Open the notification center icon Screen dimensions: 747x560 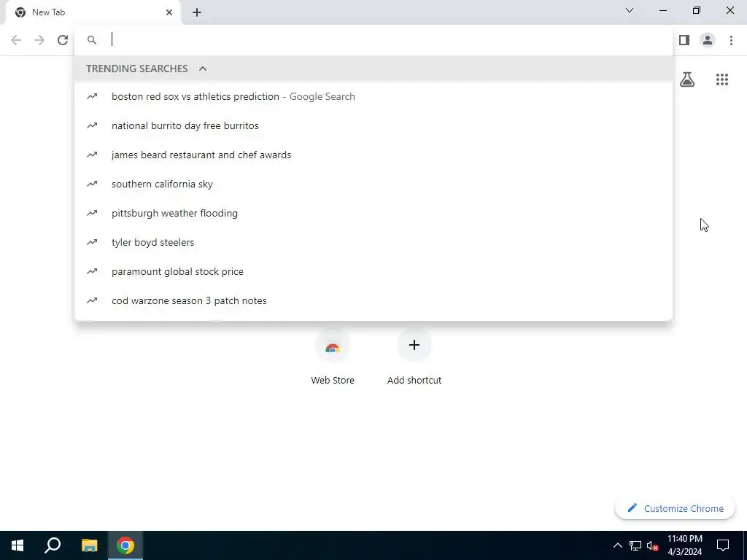click(723, 545)
